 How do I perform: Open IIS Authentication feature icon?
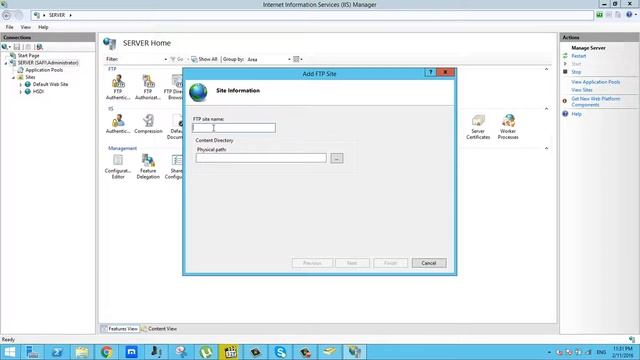click(118, 124)
